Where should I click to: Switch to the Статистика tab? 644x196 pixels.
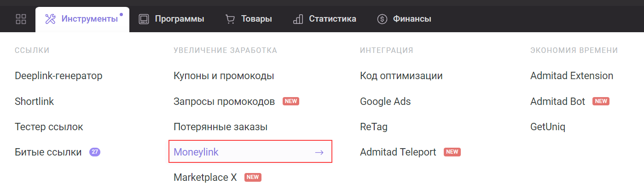click(x=332, y=19)
